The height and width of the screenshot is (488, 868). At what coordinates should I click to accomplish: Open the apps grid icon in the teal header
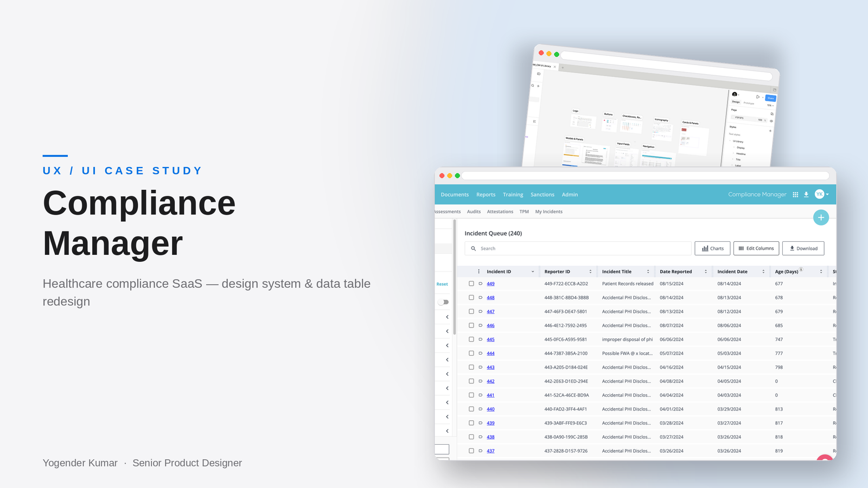click(x=795, y=195)
